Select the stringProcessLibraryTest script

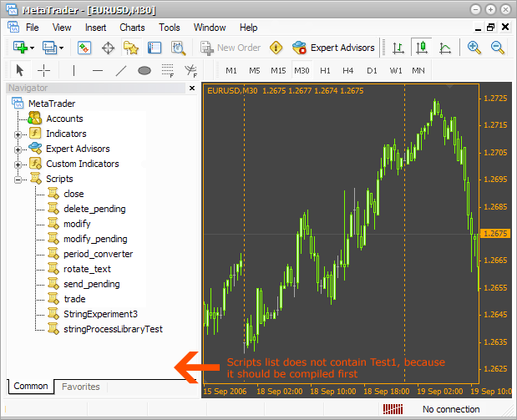coord(113,329)
